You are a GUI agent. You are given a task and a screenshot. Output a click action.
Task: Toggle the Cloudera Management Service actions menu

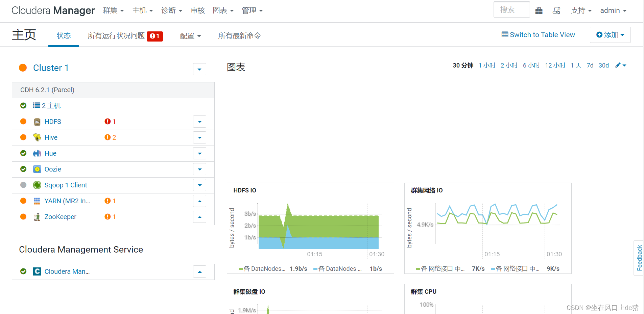[x=199, y=271]
